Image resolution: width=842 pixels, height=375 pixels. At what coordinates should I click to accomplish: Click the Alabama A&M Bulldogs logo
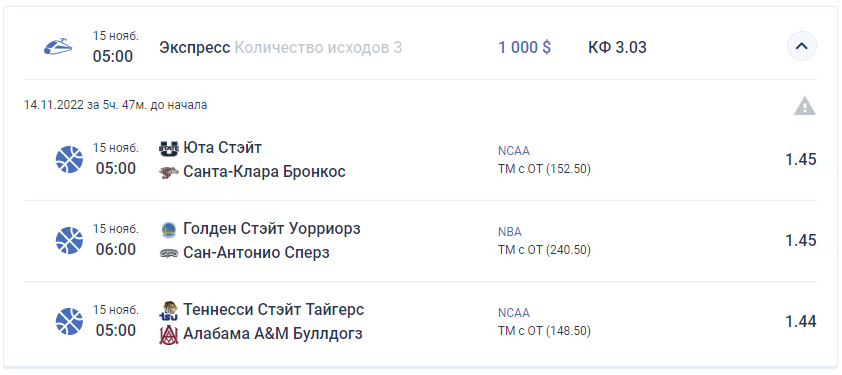[169, 335]
